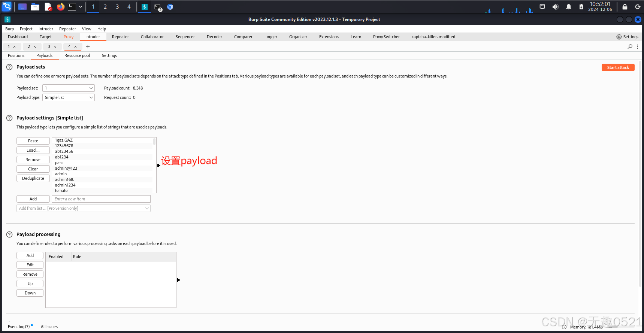Open help icon for Payload processing
The height and width of the screenshot is (333, 644).
(9, 234)
